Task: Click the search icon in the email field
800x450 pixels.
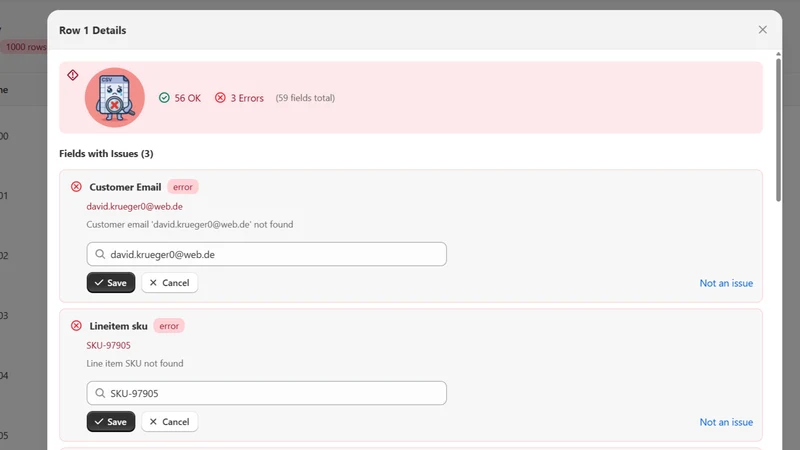Action: [100, 254]
